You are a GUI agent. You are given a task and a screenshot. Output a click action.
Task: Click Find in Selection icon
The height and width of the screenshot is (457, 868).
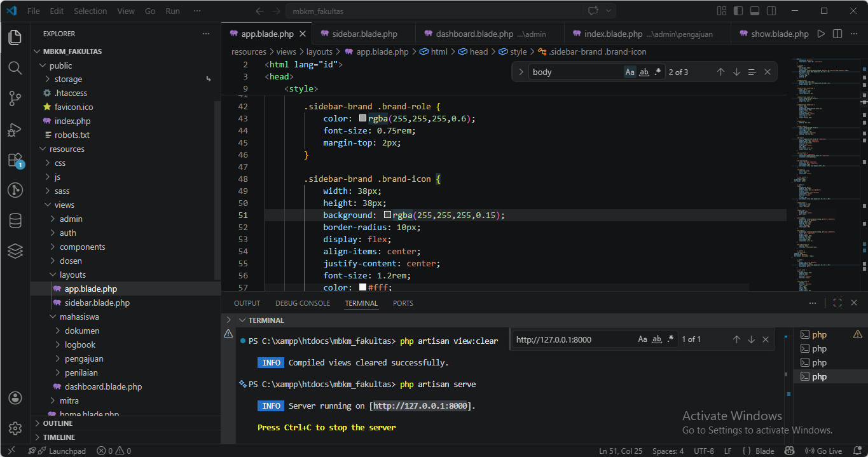click(752, 72)
